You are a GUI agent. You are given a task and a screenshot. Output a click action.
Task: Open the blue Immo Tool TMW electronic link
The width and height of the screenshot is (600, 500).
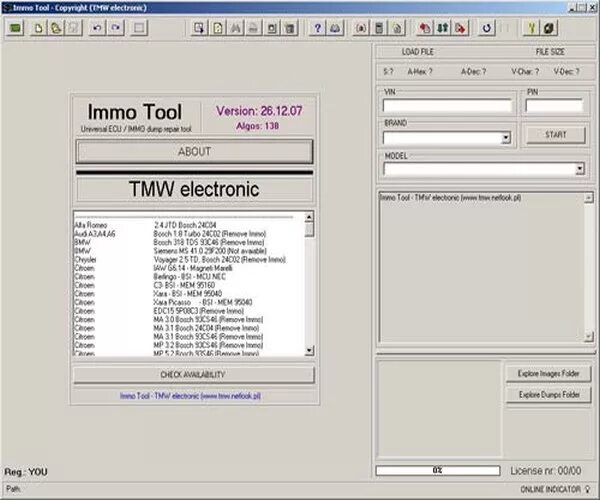coord(190,396)
